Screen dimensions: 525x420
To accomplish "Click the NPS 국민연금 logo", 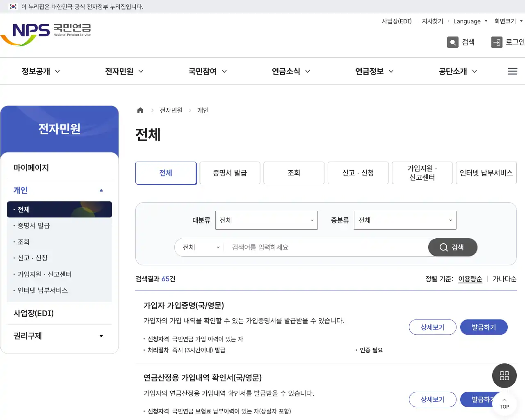I will [46, 34].
